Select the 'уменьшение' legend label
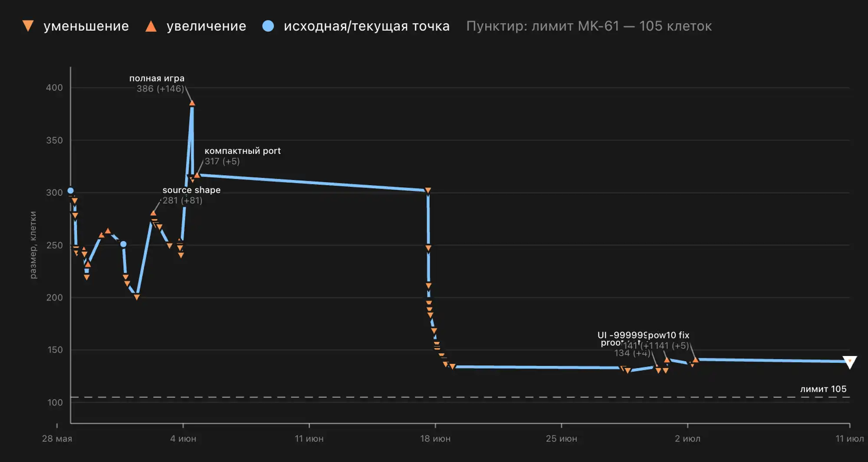Screen dimensions: 868x462 (86, 26)
